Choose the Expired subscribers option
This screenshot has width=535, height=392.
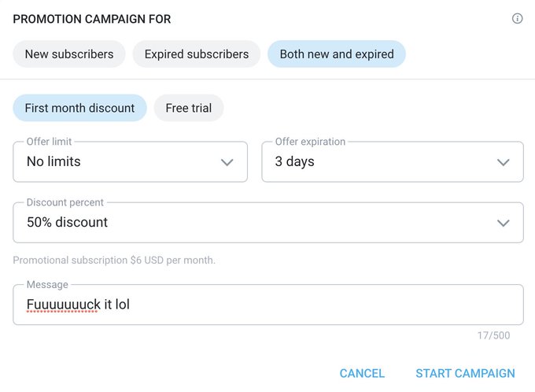click(197, 54)
